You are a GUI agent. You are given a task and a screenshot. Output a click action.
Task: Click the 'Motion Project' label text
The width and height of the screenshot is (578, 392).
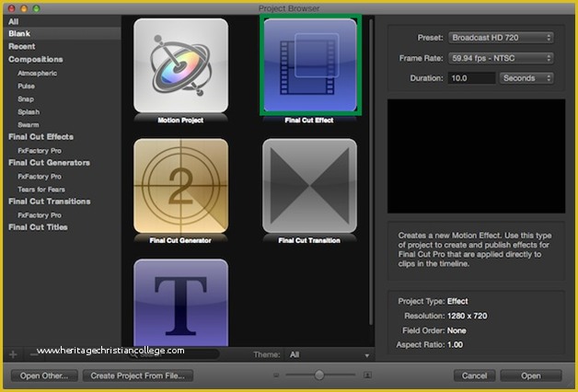(180, 121)
